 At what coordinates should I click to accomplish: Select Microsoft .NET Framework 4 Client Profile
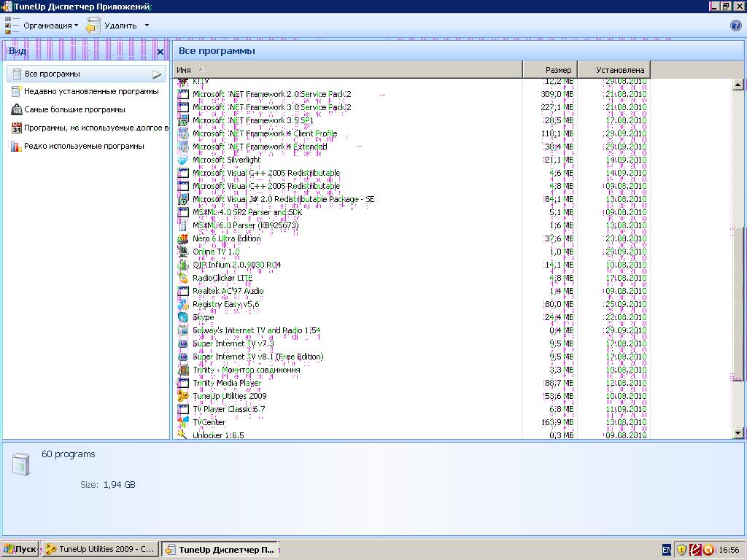tap(265, 134)
